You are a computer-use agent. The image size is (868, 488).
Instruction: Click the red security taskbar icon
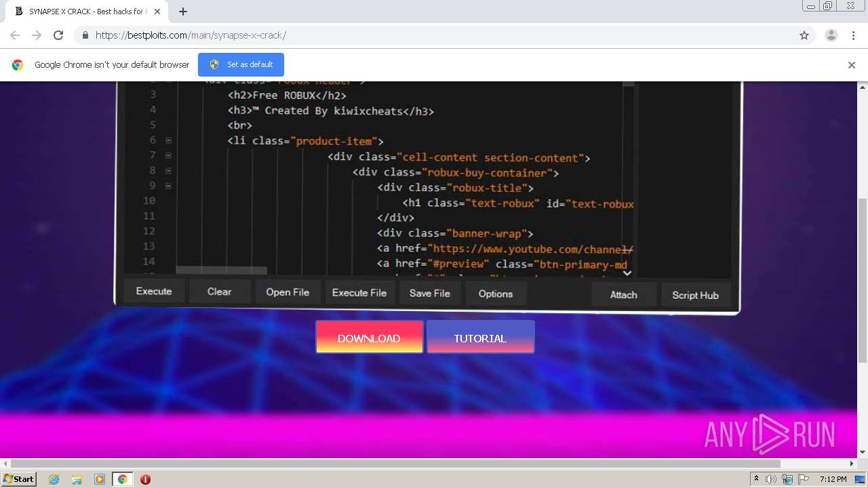click(x=145, y=479)
